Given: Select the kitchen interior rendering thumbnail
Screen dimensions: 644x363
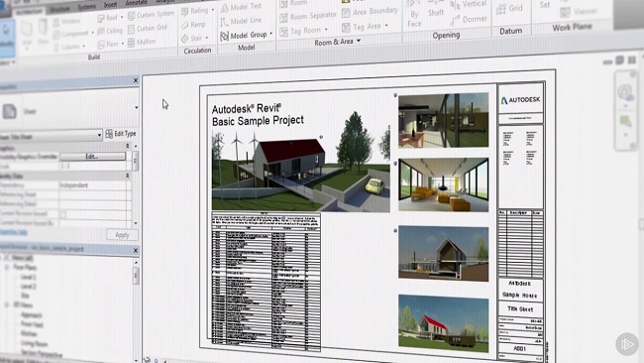Looking at the screenshot, I should click(444, 120).
